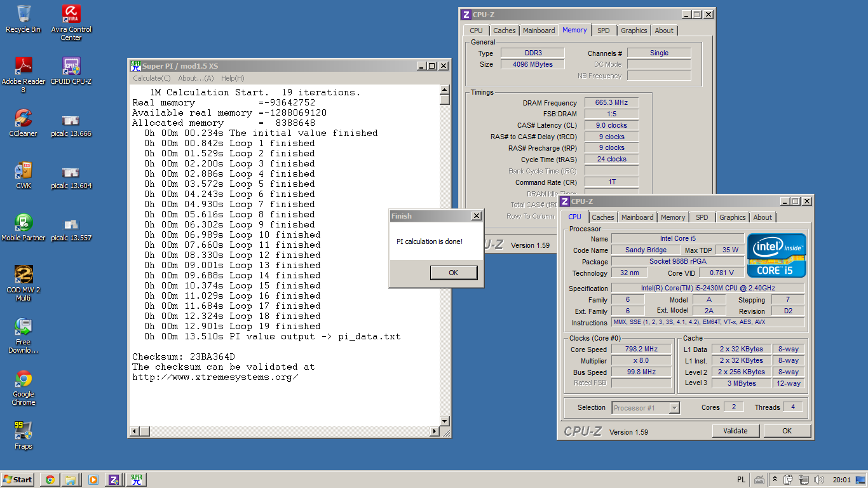Click the Specification field i5-2430M text
Screen dimensions: 868x488
pos(708,288)
